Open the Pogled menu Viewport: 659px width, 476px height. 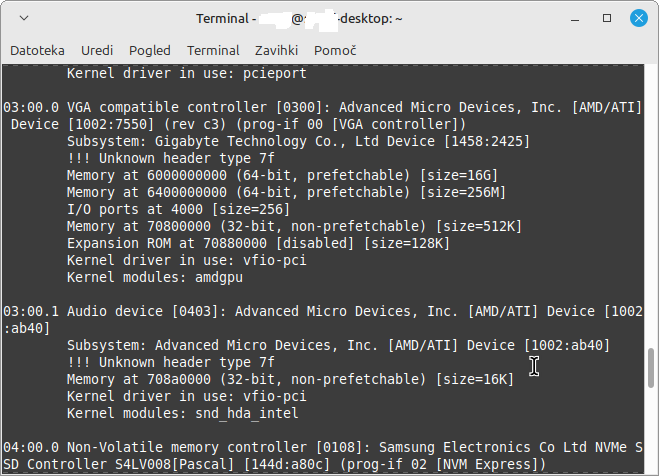click(x=150, y=51)
